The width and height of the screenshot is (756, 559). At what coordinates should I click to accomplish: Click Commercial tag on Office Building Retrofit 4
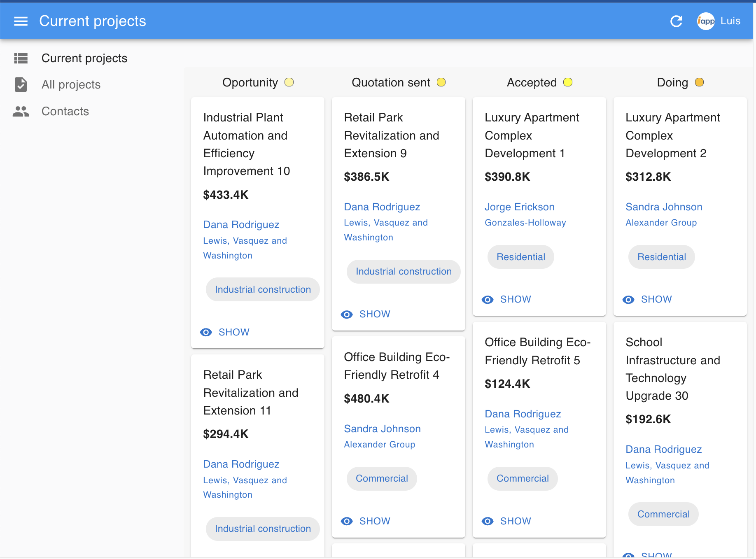382,478
